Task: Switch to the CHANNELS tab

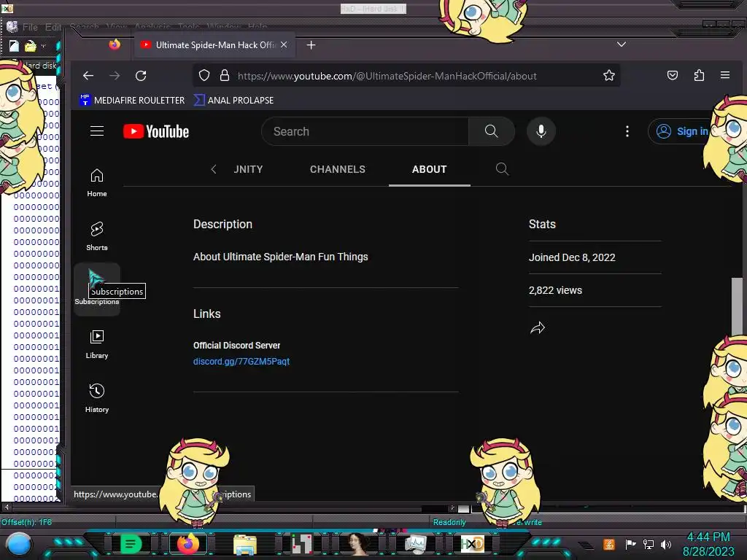Action: [337, 169]
